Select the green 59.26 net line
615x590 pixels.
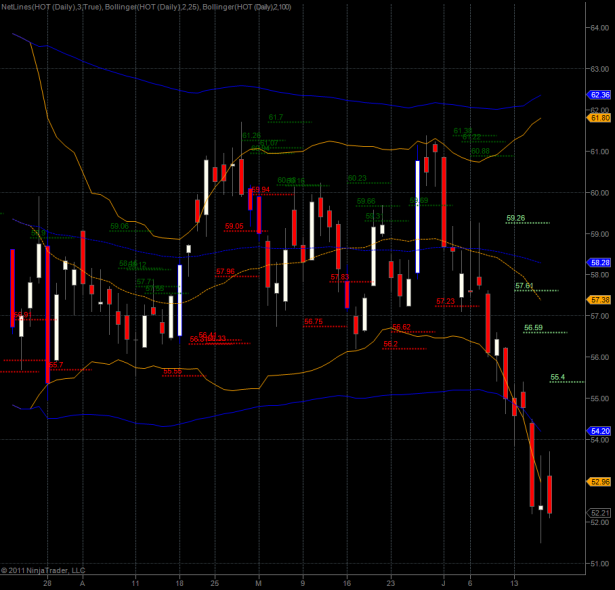pos(517,218)
